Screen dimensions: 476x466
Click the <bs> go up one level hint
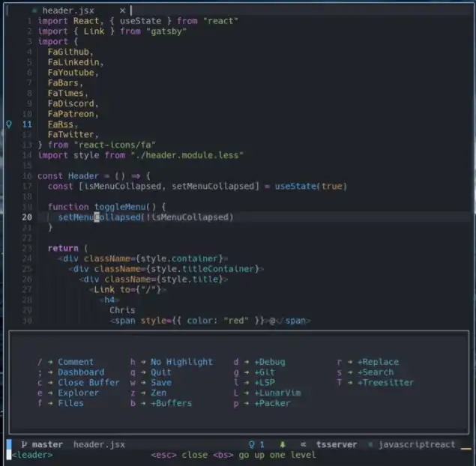coord(265,455)
